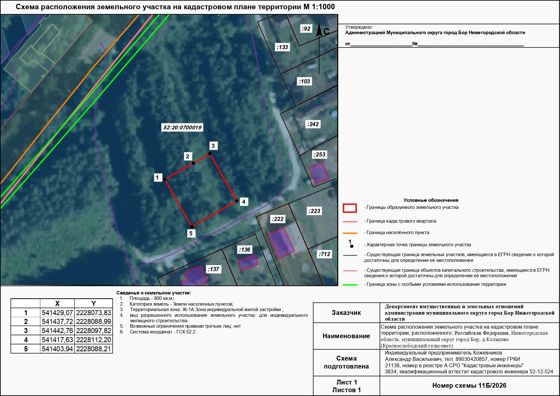
Task: Select cell value 2228073,83
Action: click(x=94, y=312)
